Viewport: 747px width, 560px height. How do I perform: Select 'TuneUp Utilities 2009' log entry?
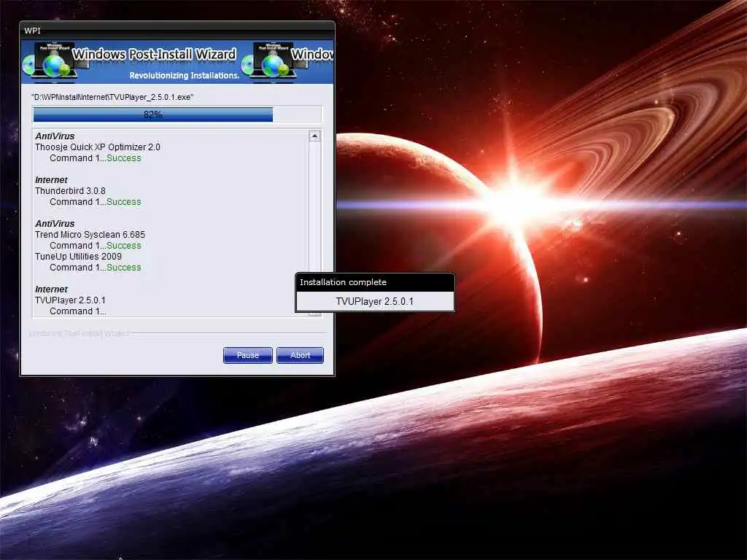[x=78, y=257]
